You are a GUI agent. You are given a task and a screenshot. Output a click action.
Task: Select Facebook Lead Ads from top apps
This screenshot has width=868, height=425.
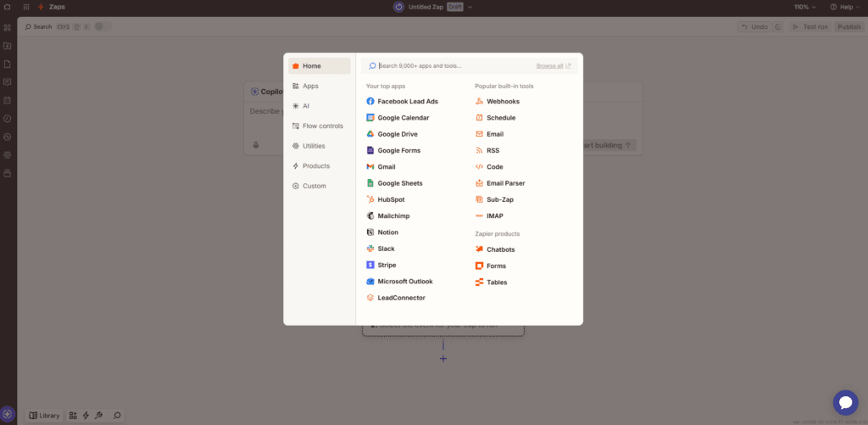coord(402,102)
